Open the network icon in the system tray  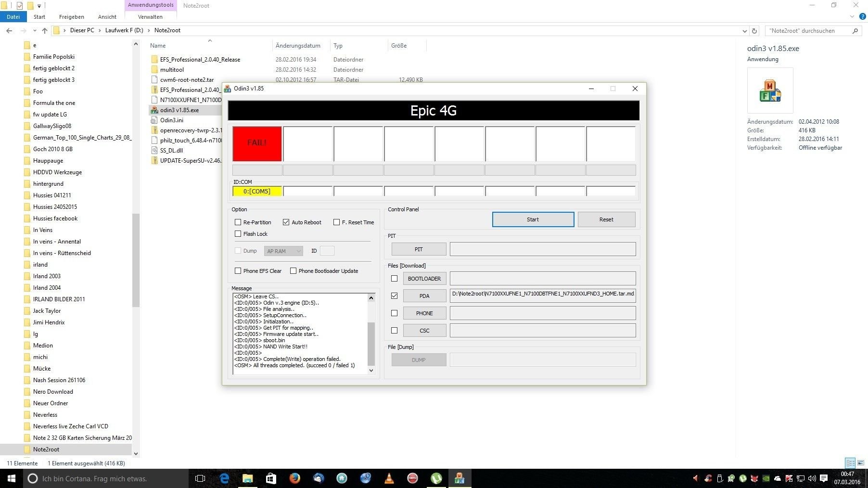coord(801,478)
